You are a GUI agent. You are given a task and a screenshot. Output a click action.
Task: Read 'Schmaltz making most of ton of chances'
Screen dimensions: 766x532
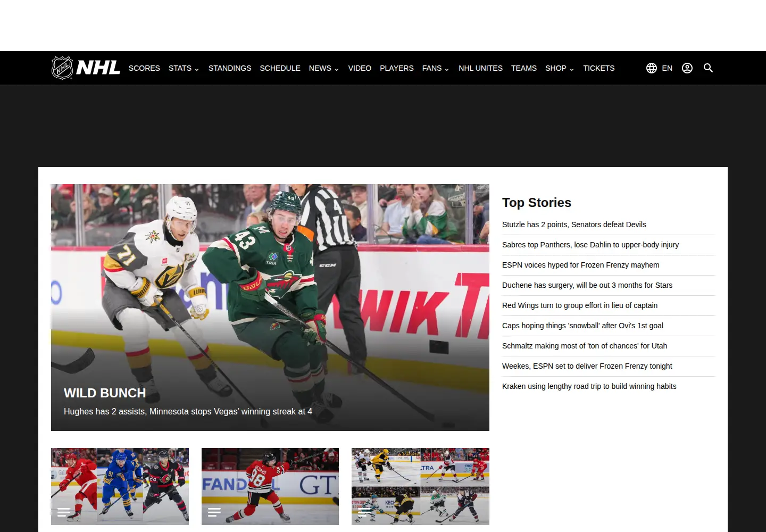(x=585, y=346)
